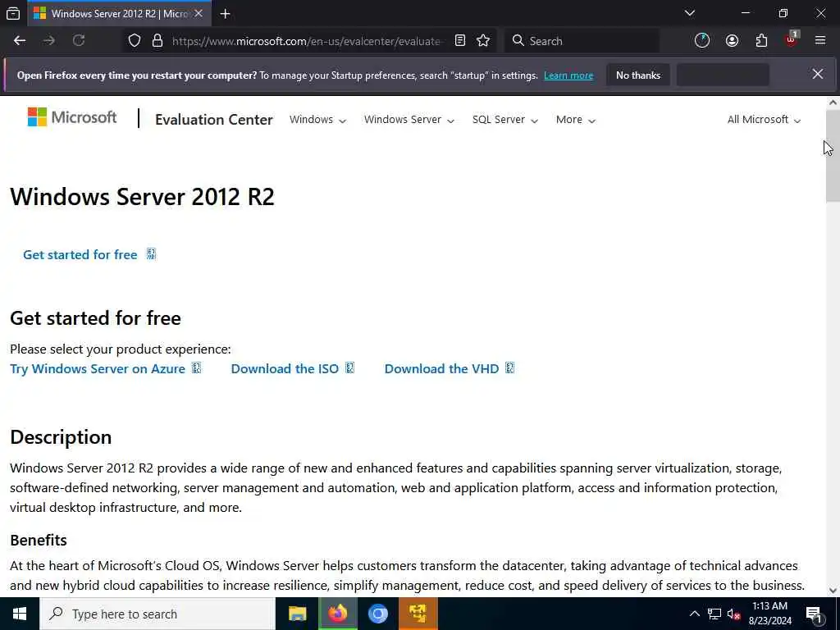Click the Description heading
Image resolution: width=840 pixels, height=630 pixels.
(61, 437)
